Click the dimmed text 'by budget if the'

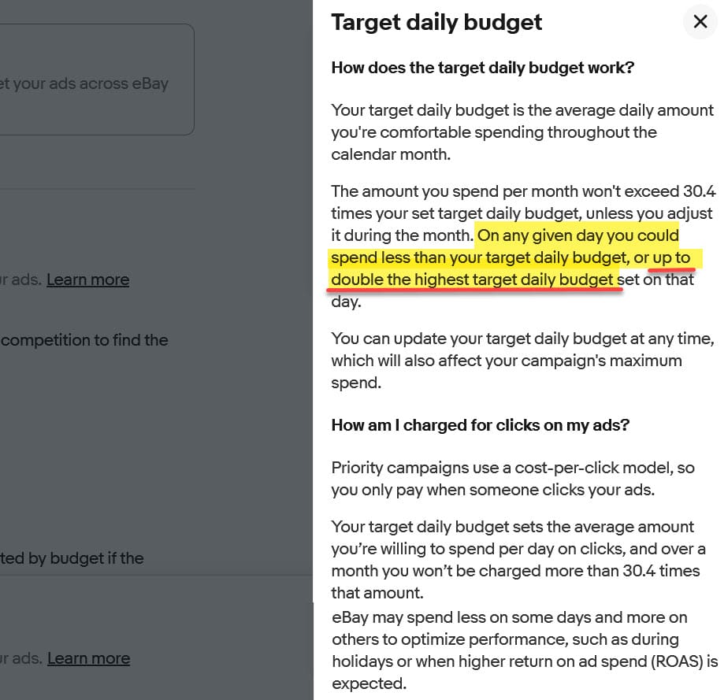(x=72, y=558)
